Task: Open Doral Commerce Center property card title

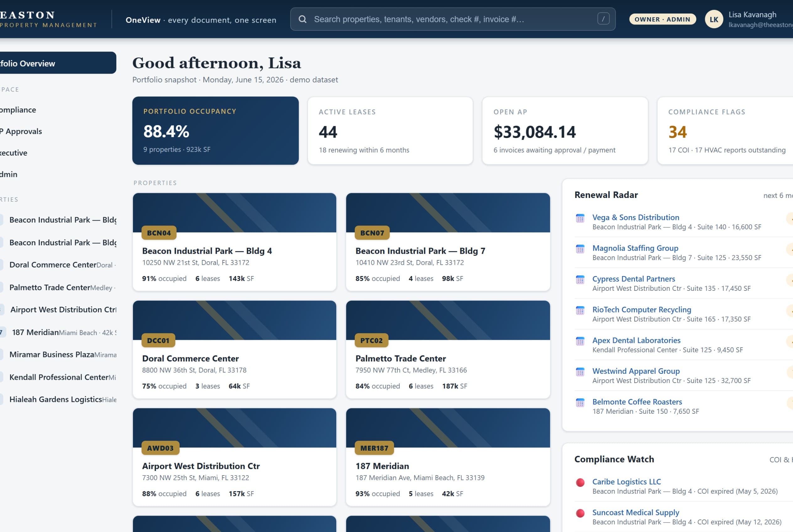Action: 190,358
